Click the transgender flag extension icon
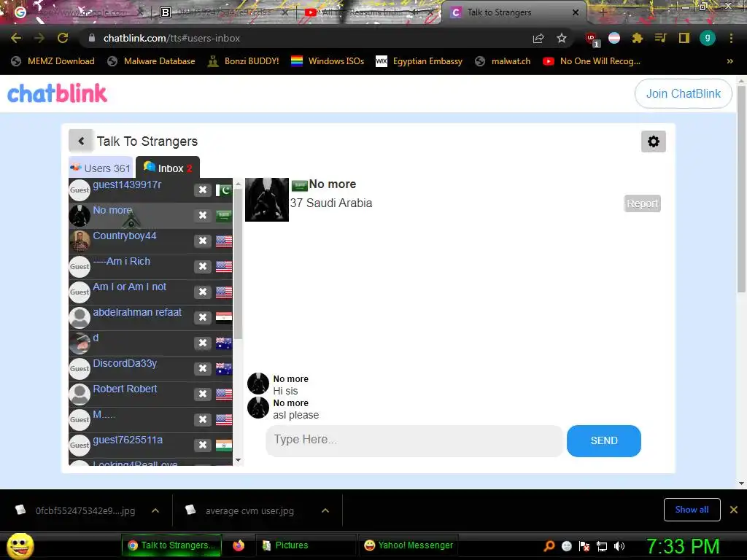This screenshot has width=747, height=560. coord(614,38)
